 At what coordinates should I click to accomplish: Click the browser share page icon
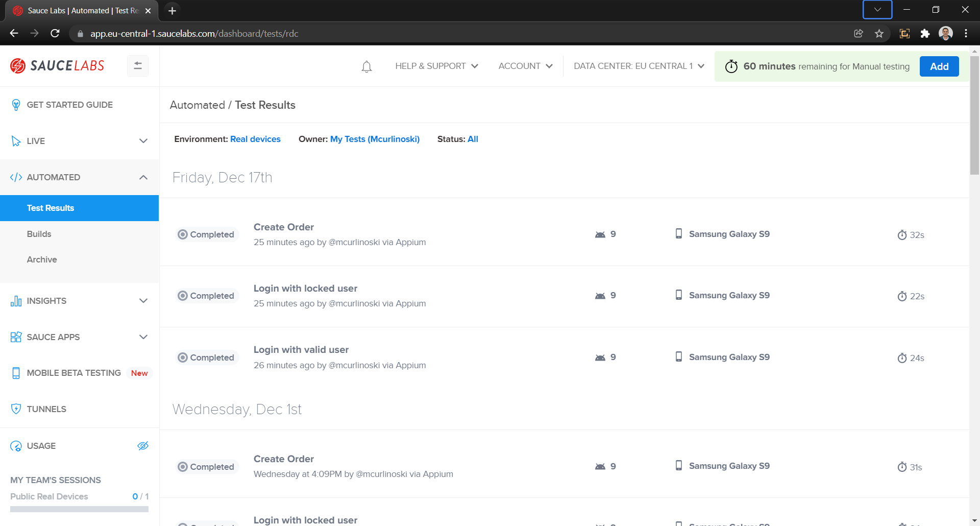pyautogui.click(x=859, y=33)
